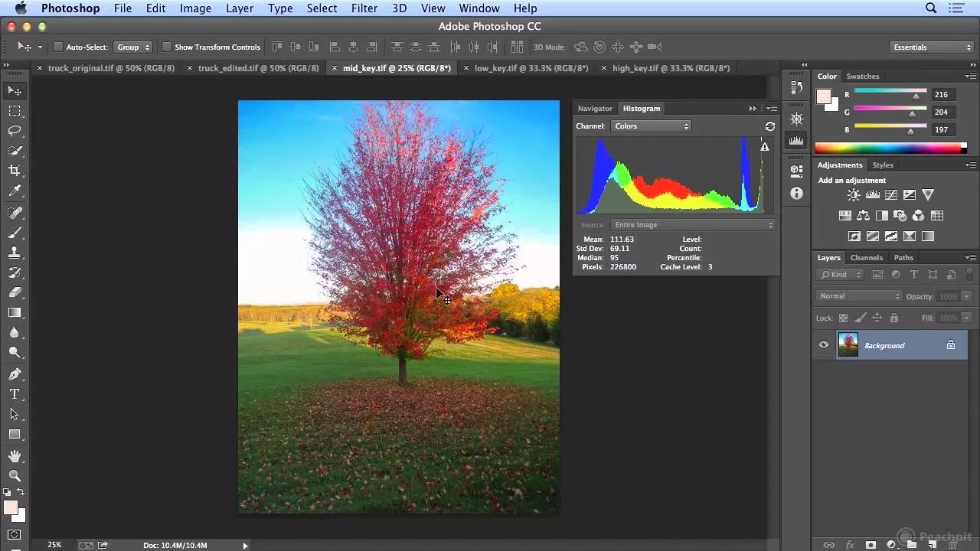This screenshot has height=551, width=980.
Task: Switch to the low_key.tif document tab
Action: [531, 68]
